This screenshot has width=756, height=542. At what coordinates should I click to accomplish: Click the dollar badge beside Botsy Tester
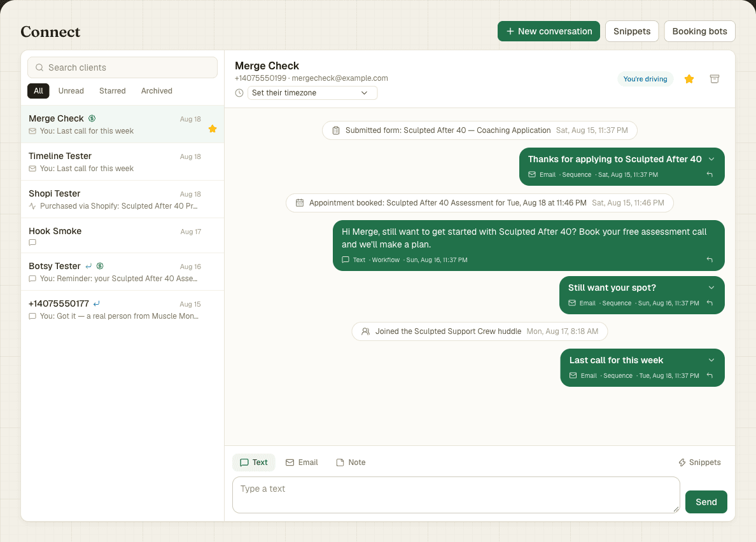(x=100, y=266)
